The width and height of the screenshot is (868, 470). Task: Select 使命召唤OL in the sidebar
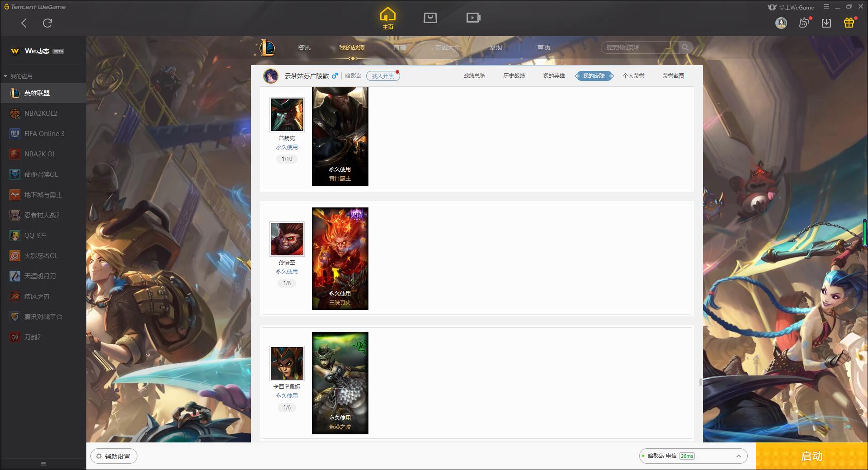(43, 174)
